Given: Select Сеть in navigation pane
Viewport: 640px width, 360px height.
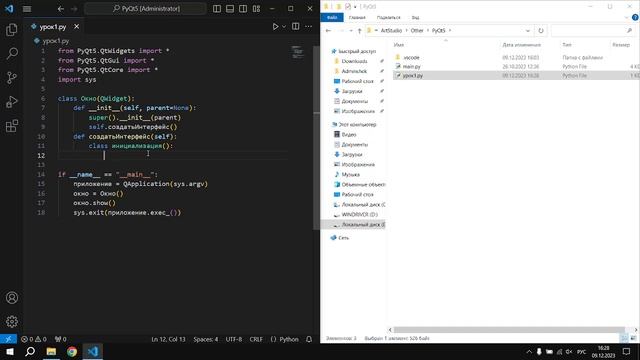Looking at the screenshot, I should 343,238.
